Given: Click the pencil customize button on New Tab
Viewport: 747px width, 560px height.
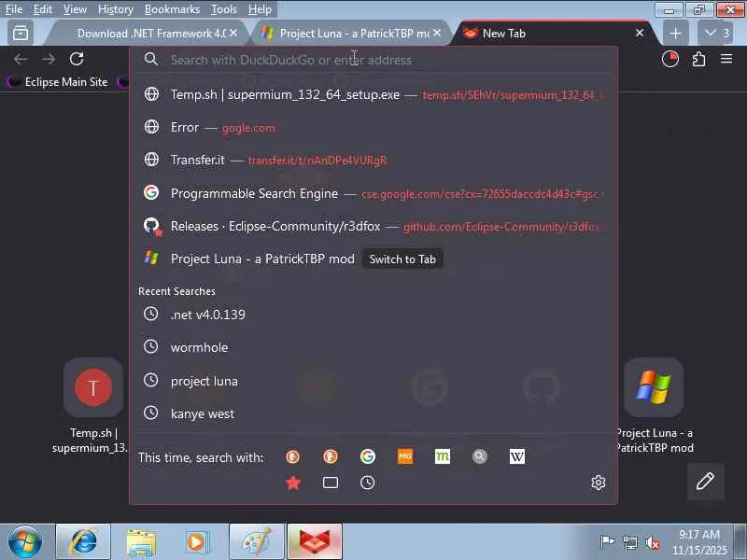Looking at the screenshot, I should coord(705,481).
